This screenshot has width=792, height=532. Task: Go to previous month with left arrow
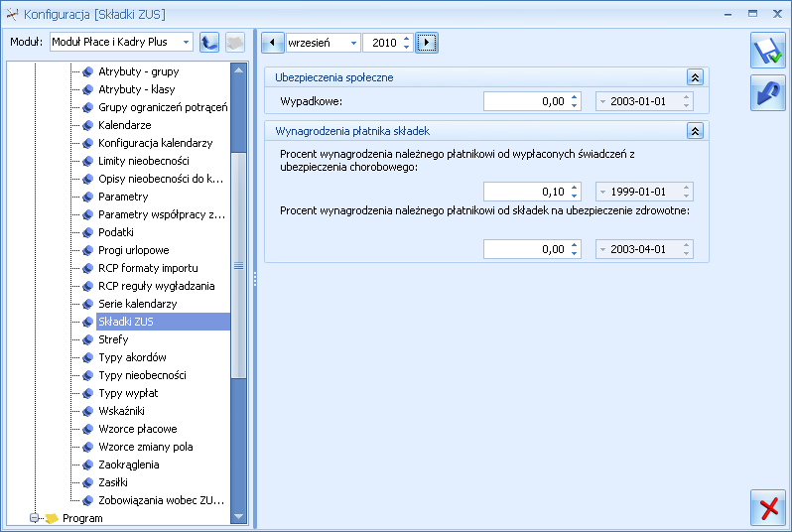coord(273,43)
